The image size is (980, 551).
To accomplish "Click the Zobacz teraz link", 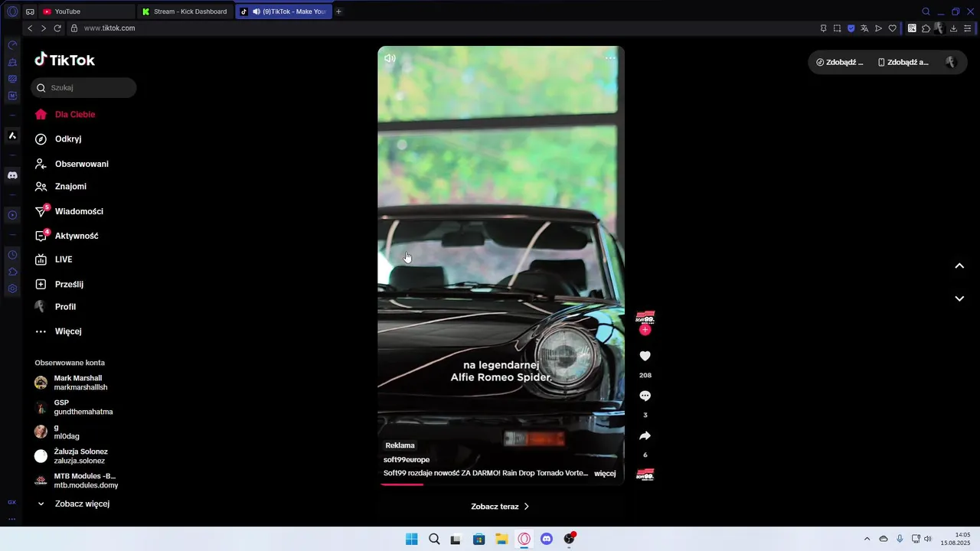I will tap(500, 507).
